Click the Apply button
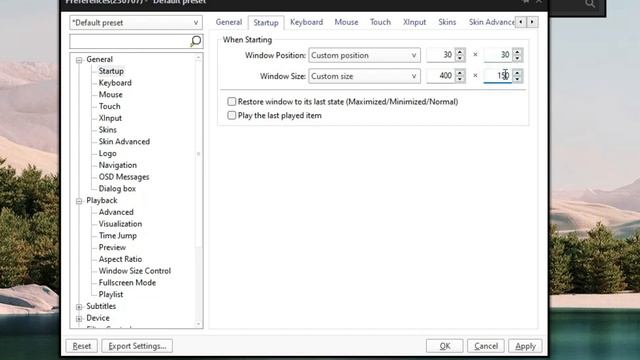Viewport: 640px width, 360px height. click(525, 346)
